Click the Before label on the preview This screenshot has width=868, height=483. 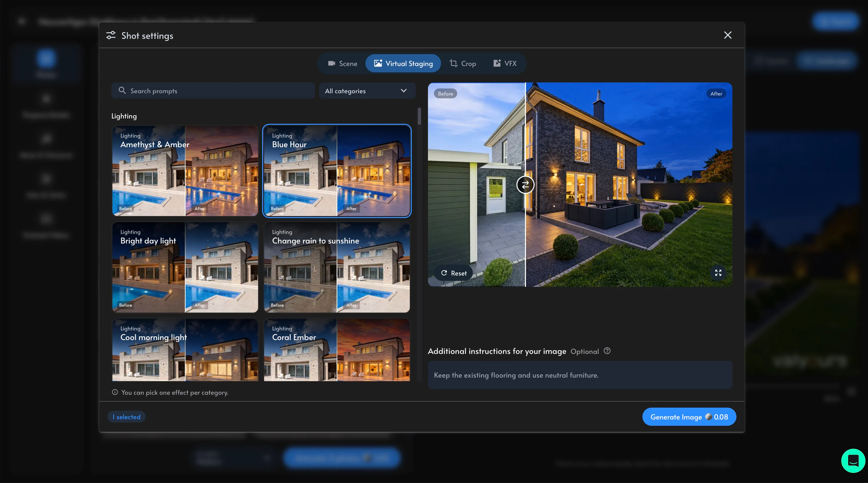click(x=445, y=94)
